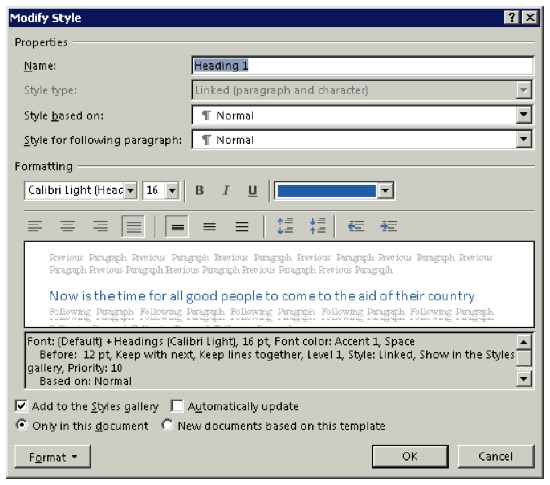Viewport: 550px width, 485px height.
Task: Toggle Add to the Styles gallery checkbox
Action: 21,406
